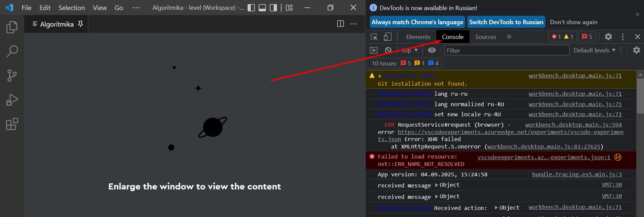The image size is (644, 217).
Task: Expand the top JavaScript context selector
Action: pyautogui.click(x=410, y=50)
